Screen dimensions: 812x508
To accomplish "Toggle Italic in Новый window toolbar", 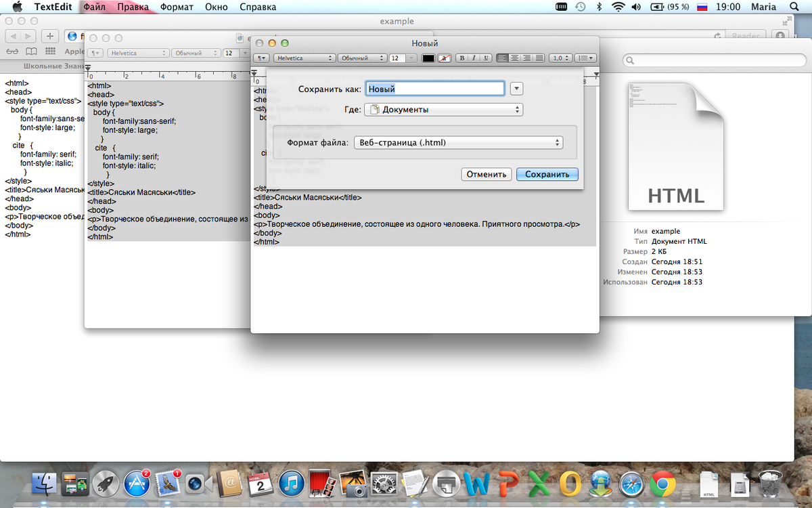I will pyautogui.click(x=473, y=58).
